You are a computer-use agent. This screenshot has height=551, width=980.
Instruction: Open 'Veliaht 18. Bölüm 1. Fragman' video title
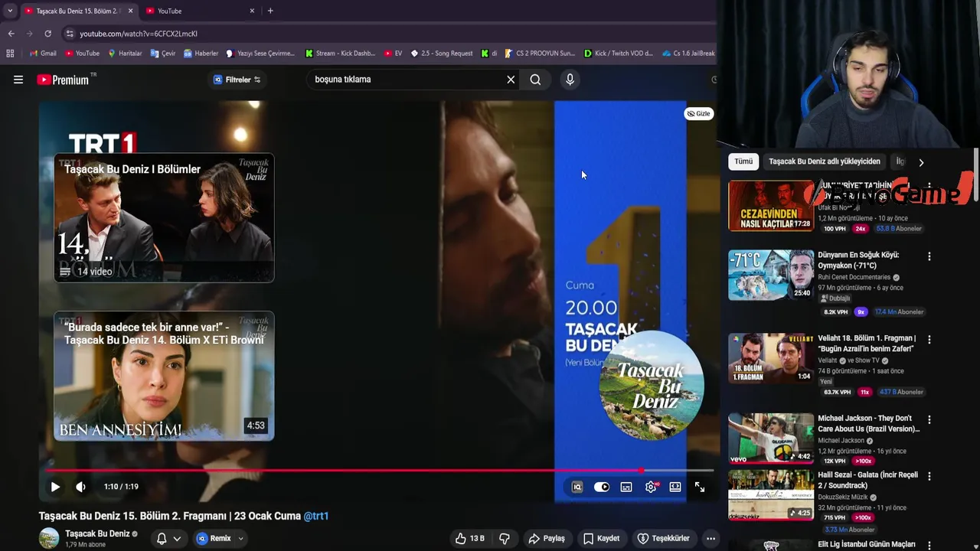click(x=867, y=343)
